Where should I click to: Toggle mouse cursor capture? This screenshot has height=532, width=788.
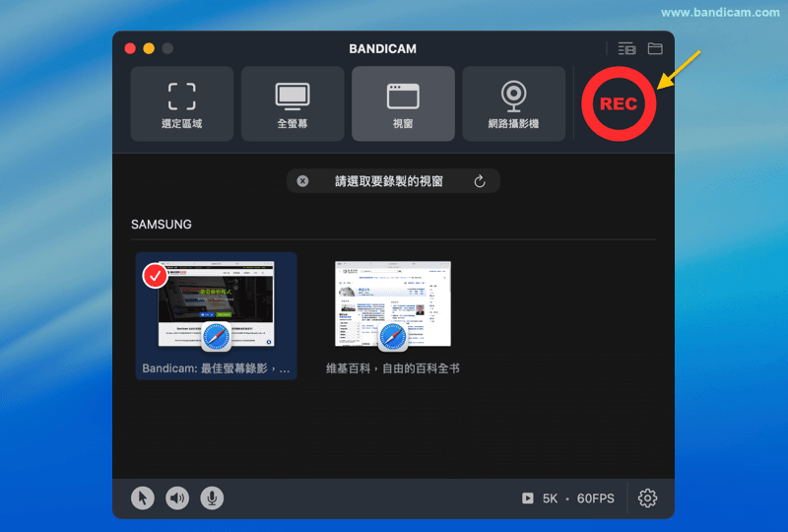(x=143, y=498)
